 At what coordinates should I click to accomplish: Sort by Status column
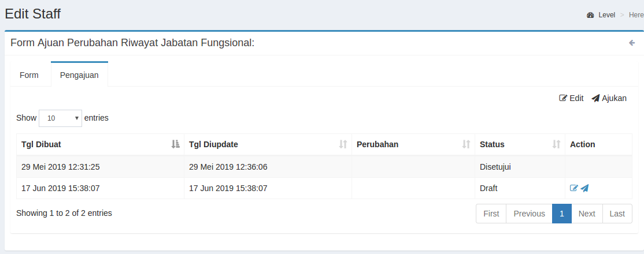click(x=520, y=144)
